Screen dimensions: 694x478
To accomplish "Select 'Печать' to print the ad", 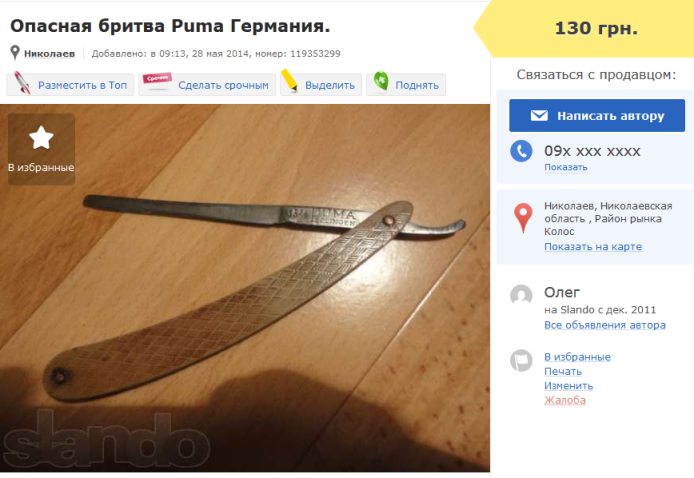I will click(563, 371).
